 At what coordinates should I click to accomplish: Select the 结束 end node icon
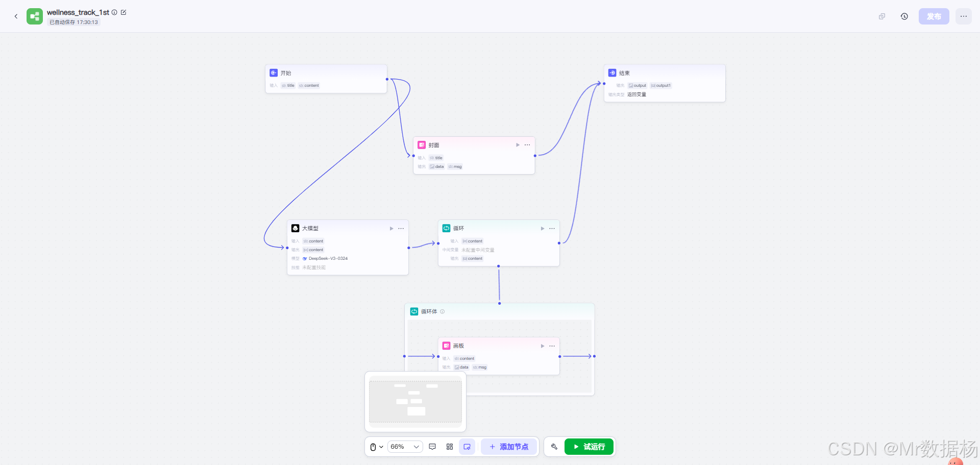pos(612,73)
